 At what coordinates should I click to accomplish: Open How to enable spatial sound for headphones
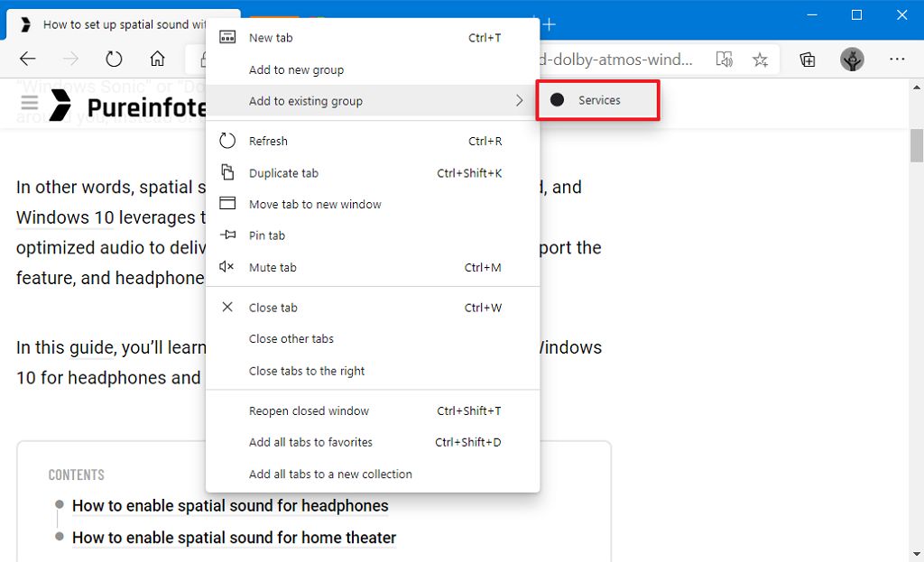[x=230, y=505]
